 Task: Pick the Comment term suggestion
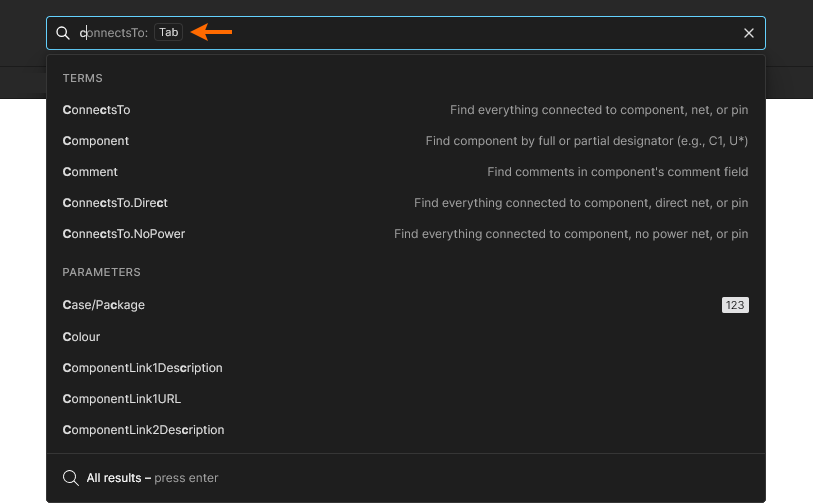(x=405, y=172)
